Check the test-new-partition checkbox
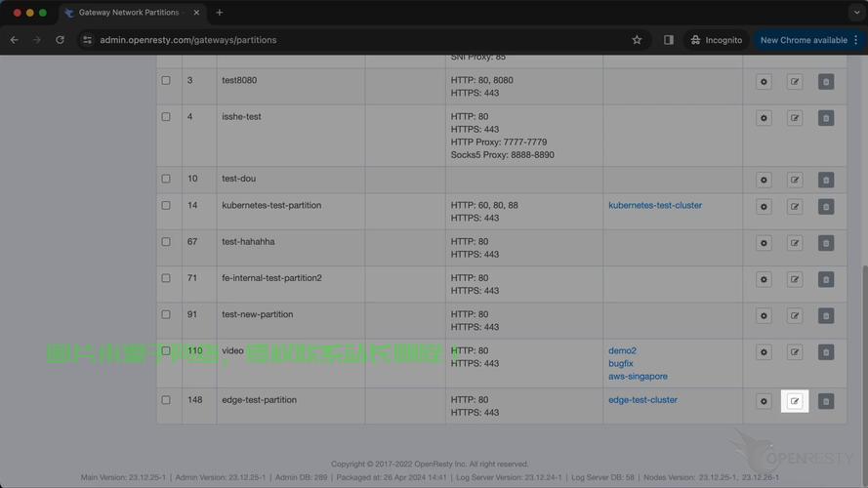The width and height of the screenshot is (868, 488). (x=166, y=314)
